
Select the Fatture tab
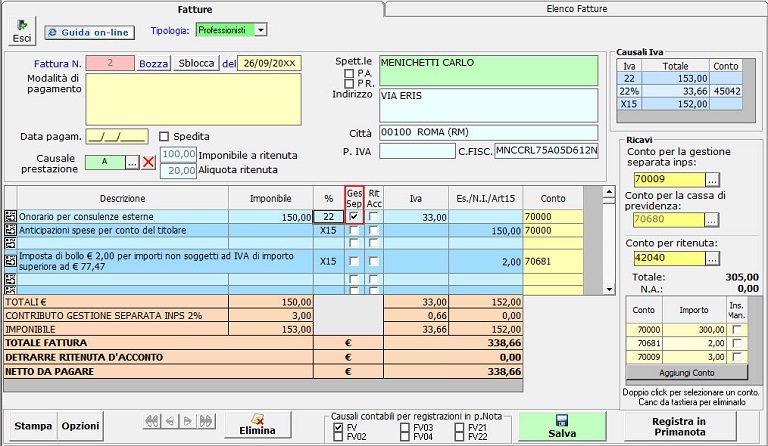(194, 9)
